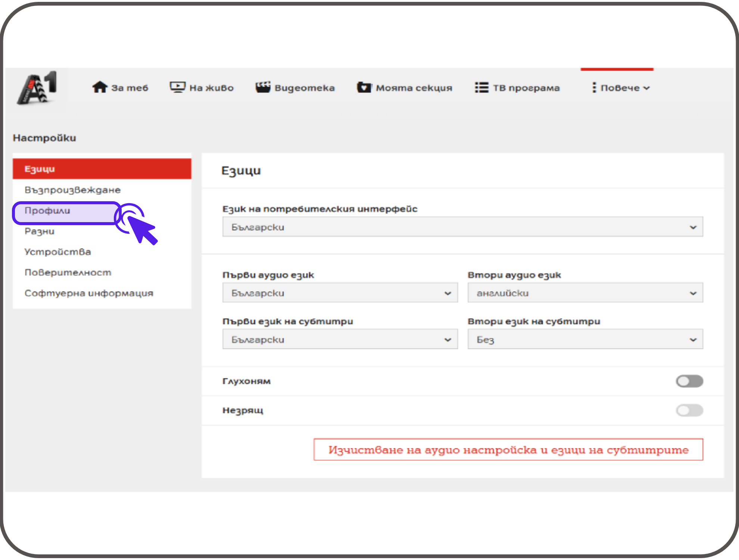Toggle the Глухоням switch
Screen dimensions: 739x560
[689, 381]
